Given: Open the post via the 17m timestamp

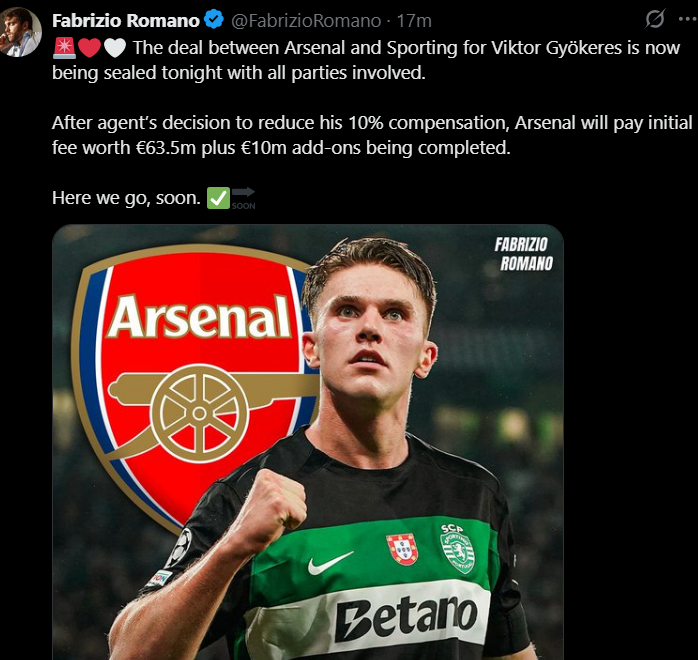Looking at the screenshot, I should point(414,20).
